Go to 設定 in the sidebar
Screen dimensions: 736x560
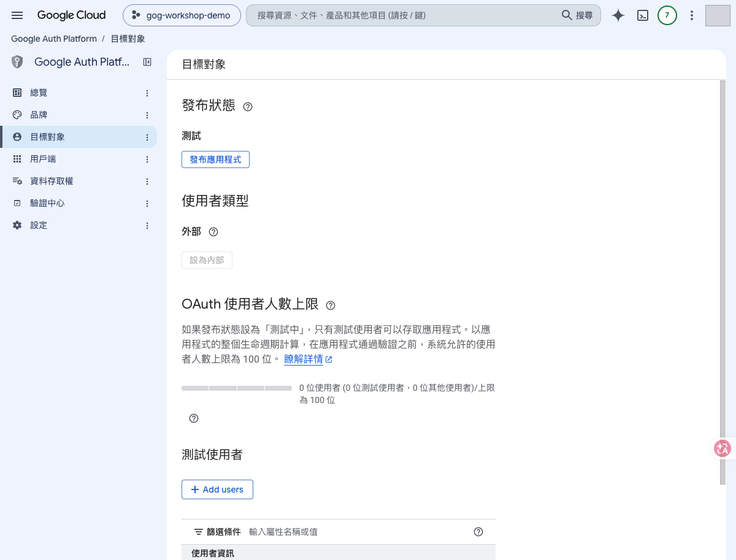pos(79,225)
